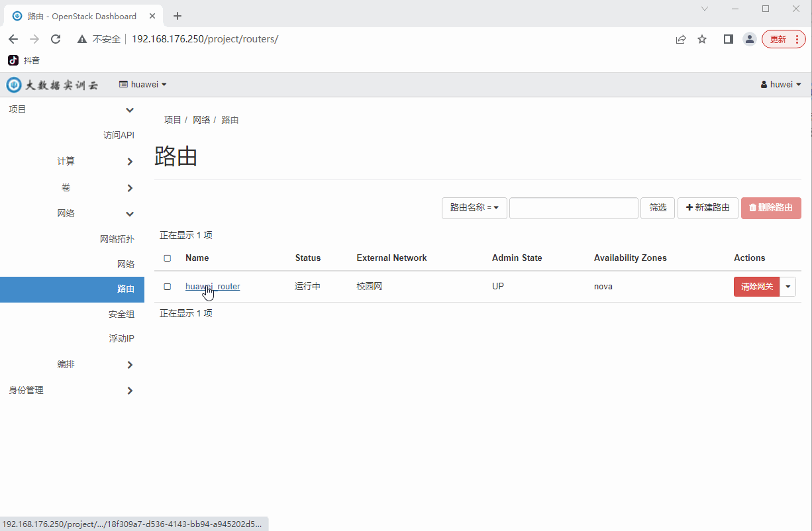Screen dimensions: 812x531
Task: Expand the 清除网关 actions dropdown arrow
Action: click(787, 286)
